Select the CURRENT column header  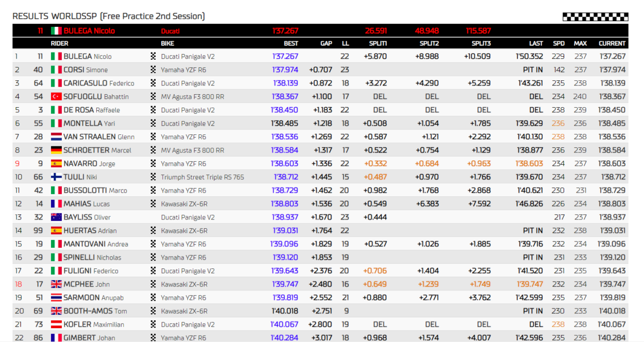tap(612, 43)
